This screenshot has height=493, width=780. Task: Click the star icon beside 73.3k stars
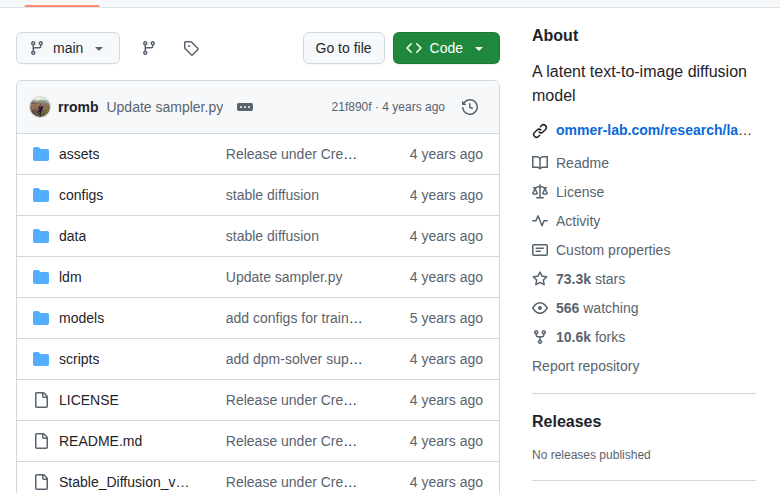point(540,279)
